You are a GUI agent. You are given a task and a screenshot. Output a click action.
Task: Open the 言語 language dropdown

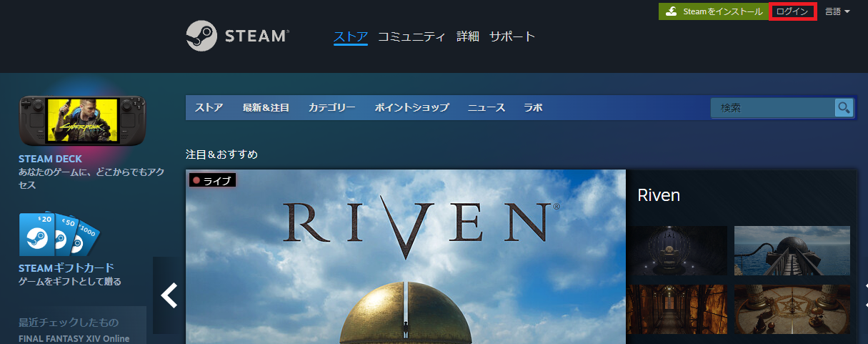click(x=837, y=11)
